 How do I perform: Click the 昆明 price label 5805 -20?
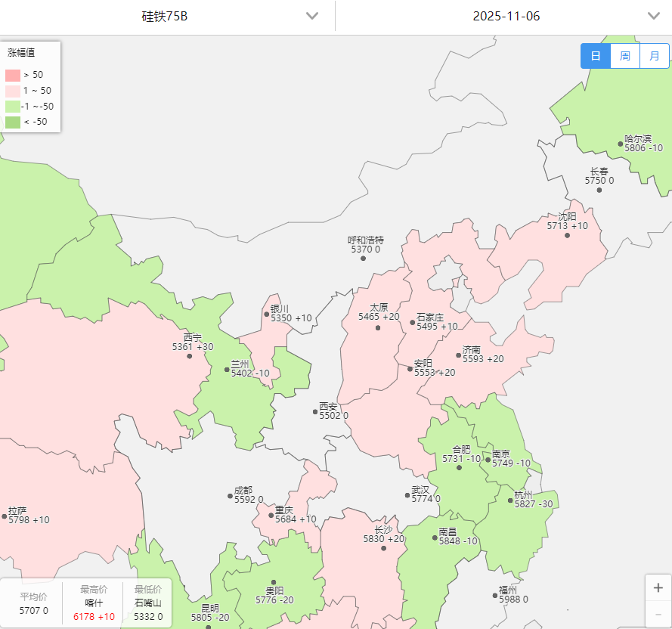[210, 618]
